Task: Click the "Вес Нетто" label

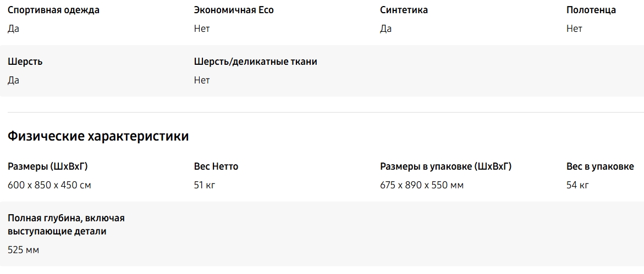Action: [x=216, y=166]
